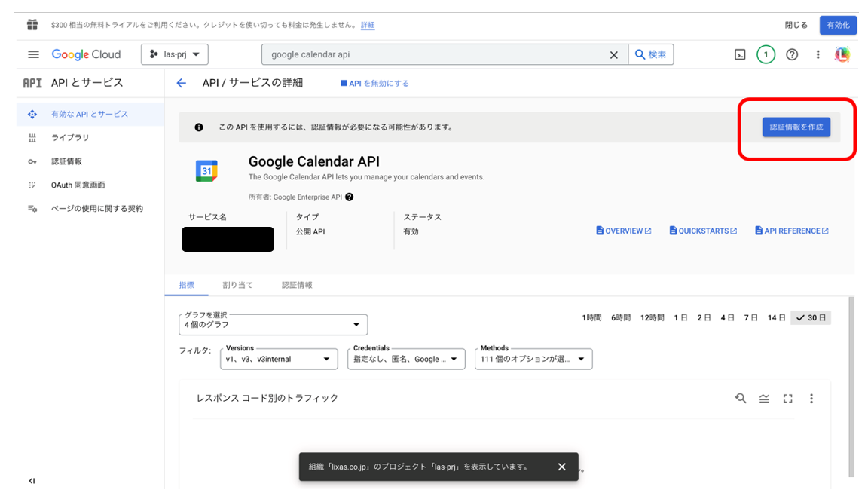Screen dimensions: 868x502
Task: Activate Cloud Shell terminal icon
Action: tap(740, 54)
